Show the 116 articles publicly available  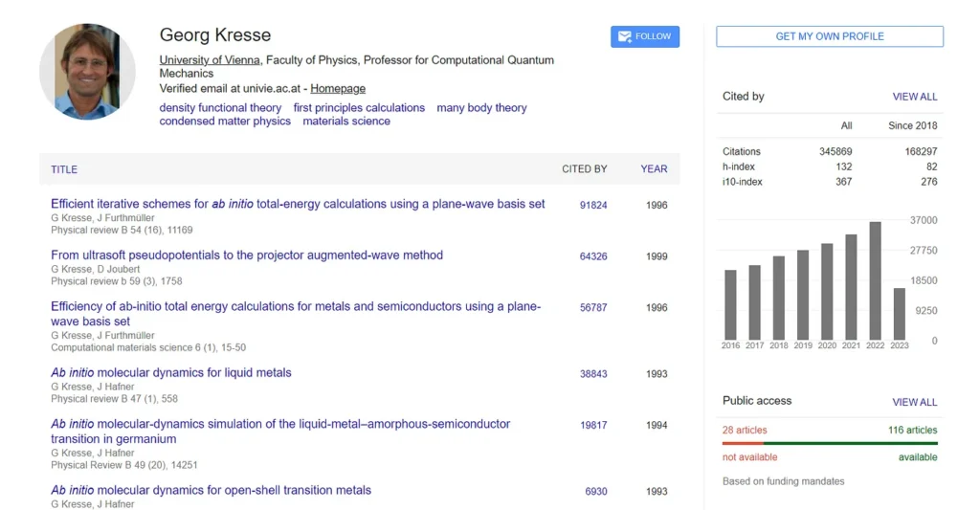(x=912, y=431)
